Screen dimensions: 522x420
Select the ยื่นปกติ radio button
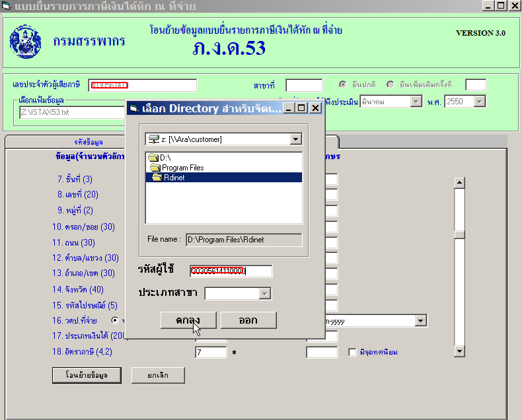343,85
